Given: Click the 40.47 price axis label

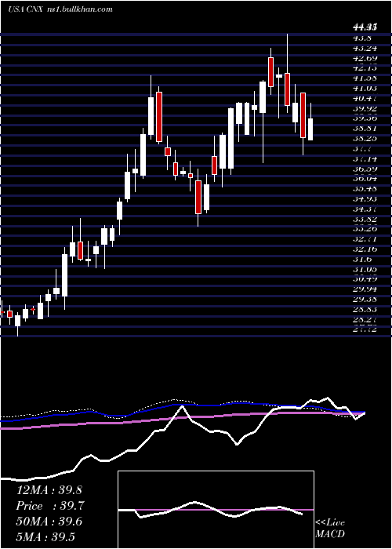Looking at the screenshot, I should [x=365, y=98].
